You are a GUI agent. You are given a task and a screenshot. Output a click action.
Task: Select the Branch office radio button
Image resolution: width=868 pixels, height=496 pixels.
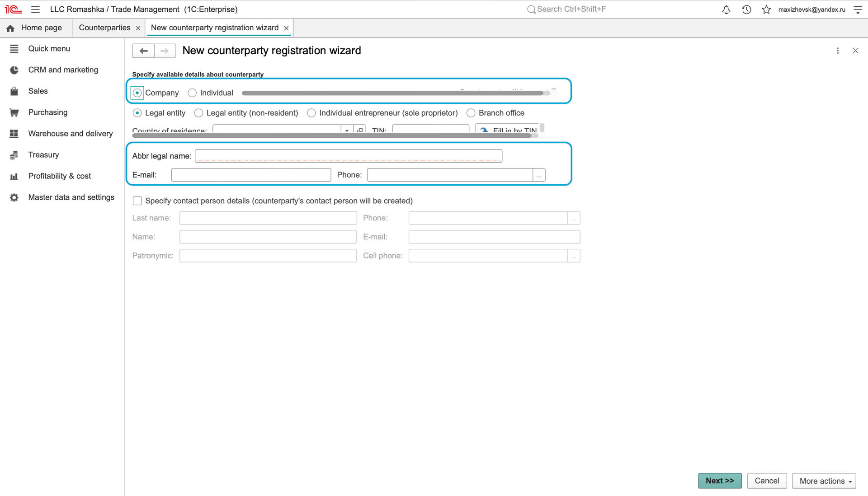(x=471, y=113)
